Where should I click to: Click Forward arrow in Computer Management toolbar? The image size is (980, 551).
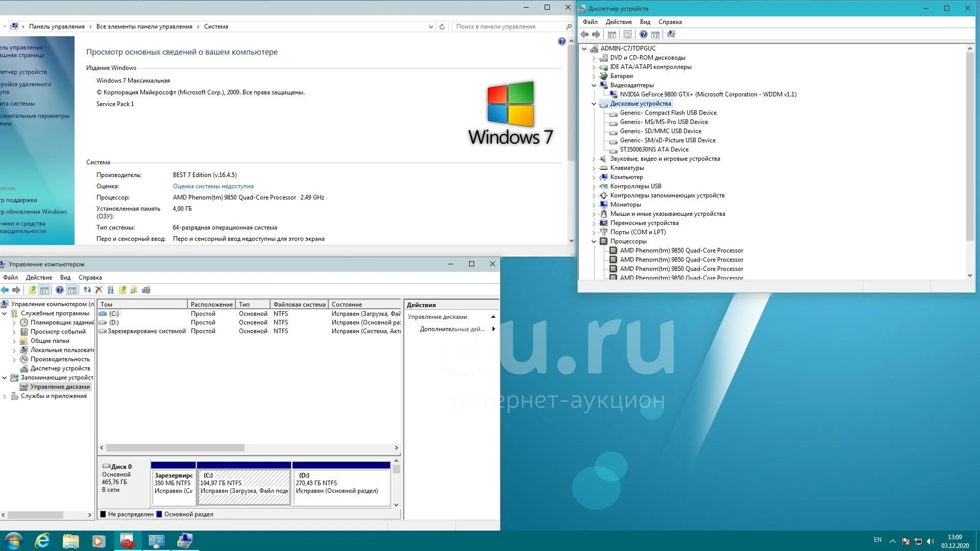[16, 290]
